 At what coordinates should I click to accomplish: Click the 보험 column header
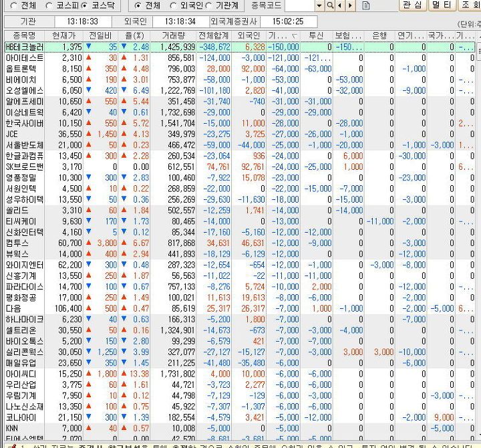[348, 35]
